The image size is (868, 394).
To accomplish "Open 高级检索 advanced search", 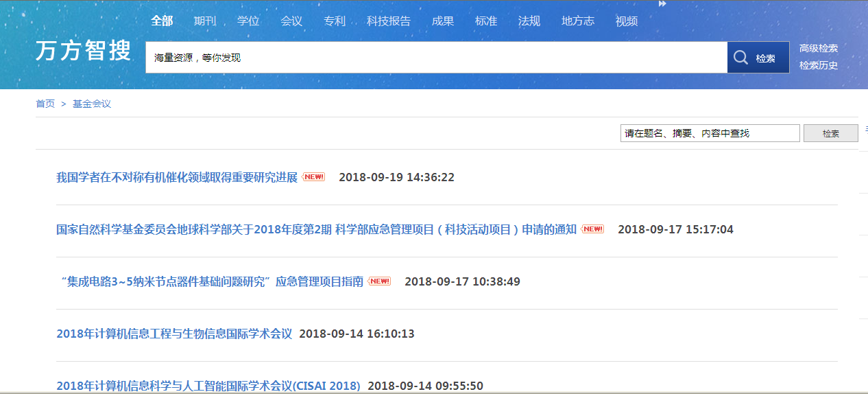I will 818,49.
